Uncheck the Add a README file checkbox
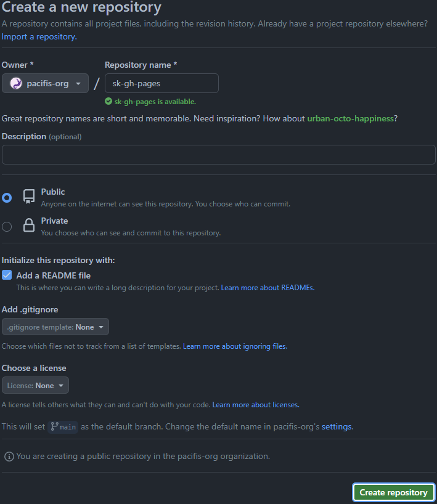Screen dimensions: 437x504 pyautogui.click(x=7, y=275)
